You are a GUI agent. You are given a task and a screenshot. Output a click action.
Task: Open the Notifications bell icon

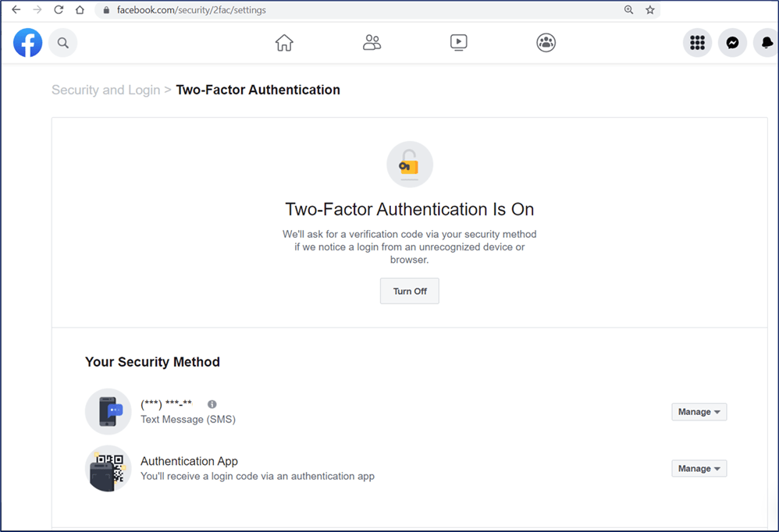(765, 43)
